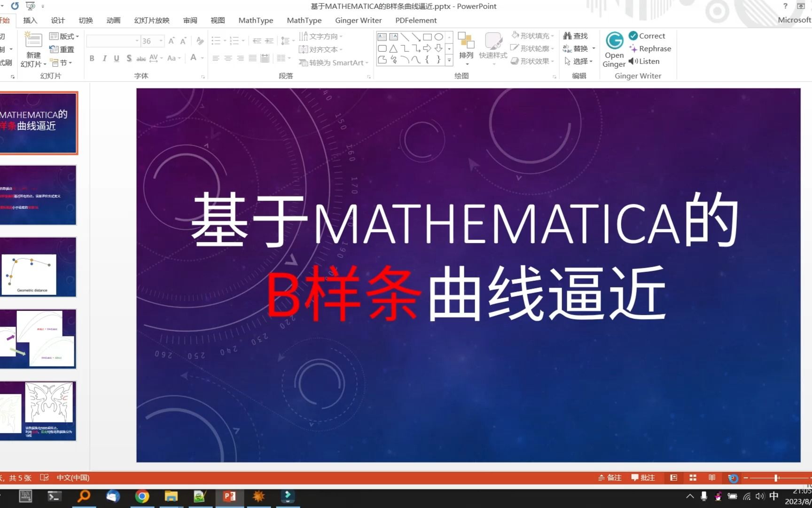Decrease list indent level

pyautogui.click(x=257, y=41)
